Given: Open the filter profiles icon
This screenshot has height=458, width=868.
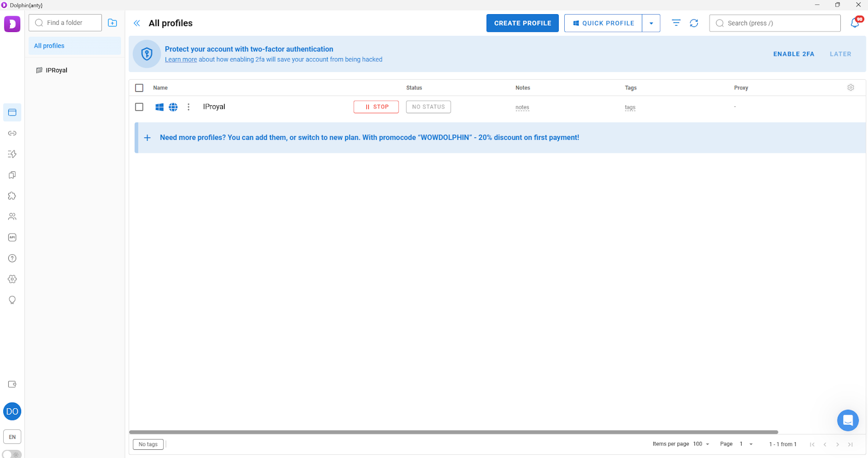Looking at the screenshot, I should (676, 23).
